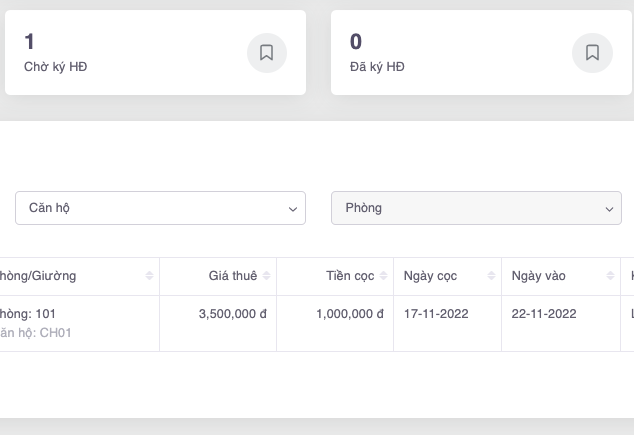Viewport: 634px width, 435px height.
Task: Click the Căn hộ: CH01 text in row
Action: tap(36, 333)
